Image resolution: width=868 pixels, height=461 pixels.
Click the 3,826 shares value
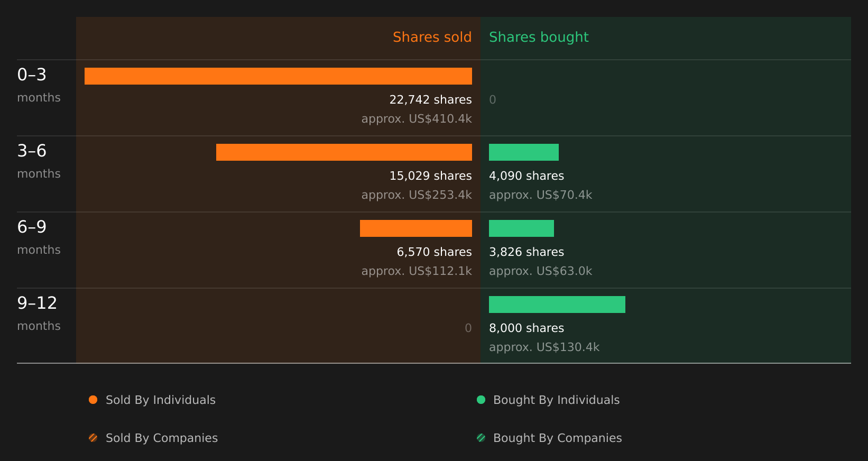click(x=527, y=252)
